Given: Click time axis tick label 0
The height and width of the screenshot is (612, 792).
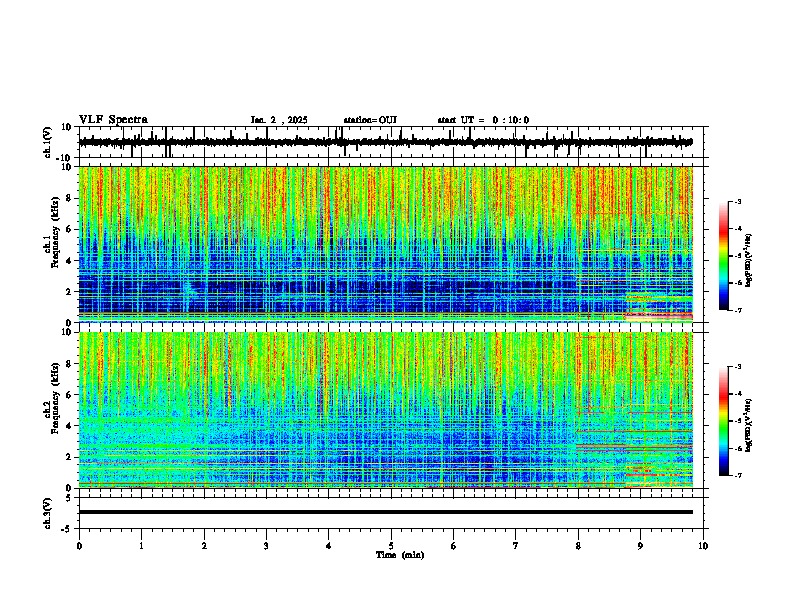Looking at the screenshot, I should pos(79,546).
